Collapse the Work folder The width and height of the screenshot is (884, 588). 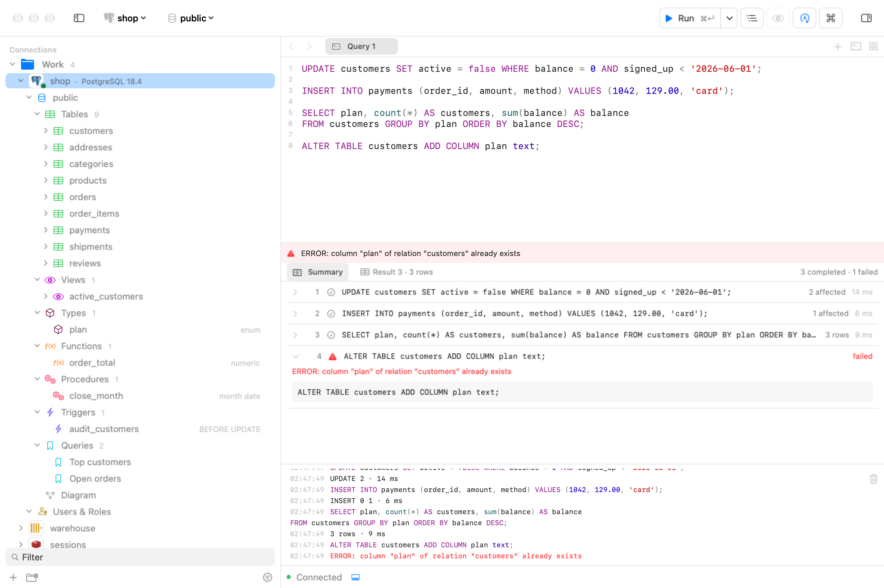point(12,65)
